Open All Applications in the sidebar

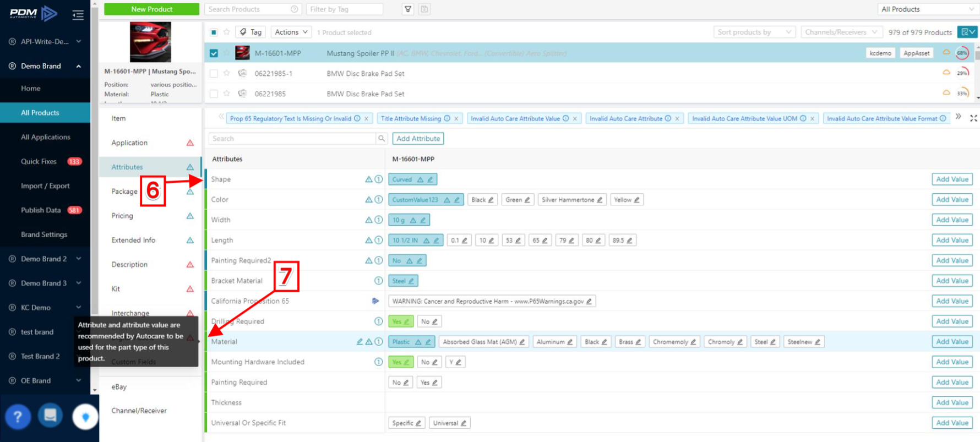45,137
